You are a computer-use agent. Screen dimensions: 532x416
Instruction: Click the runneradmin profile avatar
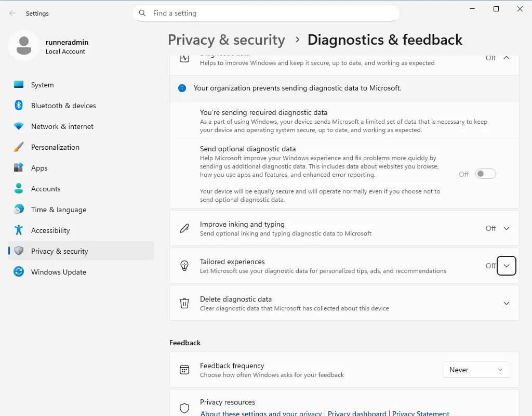[24, 46]
